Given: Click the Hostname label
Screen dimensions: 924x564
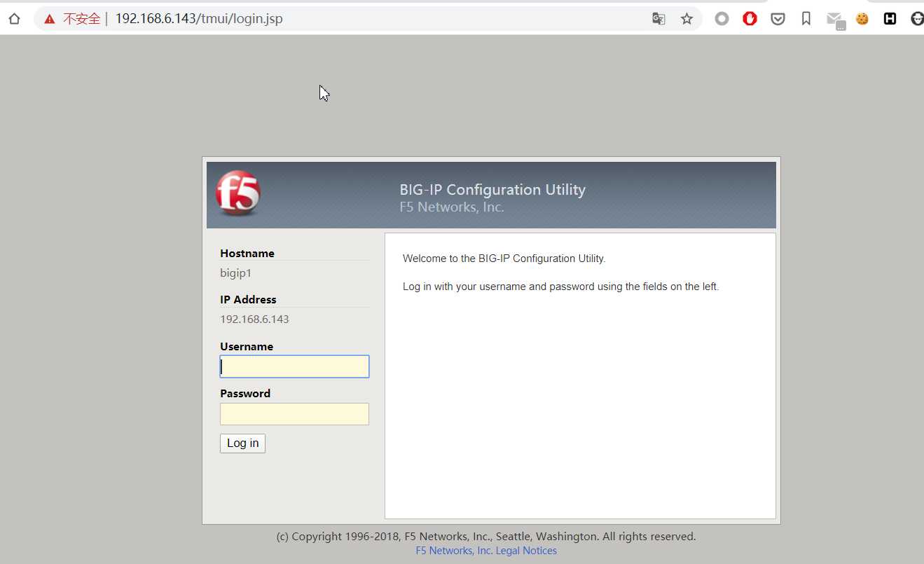Looking at the screenshot, I should pos(247,254).
